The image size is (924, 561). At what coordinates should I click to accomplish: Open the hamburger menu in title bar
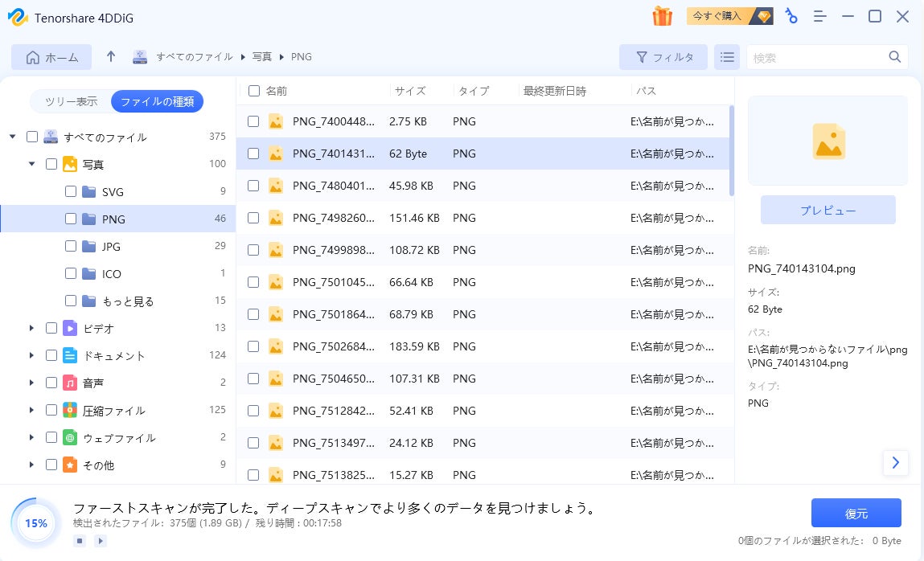(820, 16)
